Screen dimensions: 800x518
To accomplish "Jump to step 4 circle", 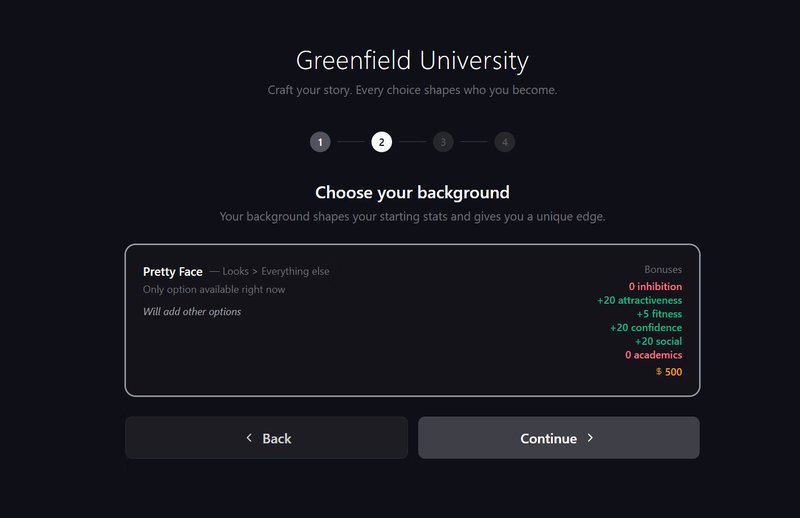I will [505, 142].
